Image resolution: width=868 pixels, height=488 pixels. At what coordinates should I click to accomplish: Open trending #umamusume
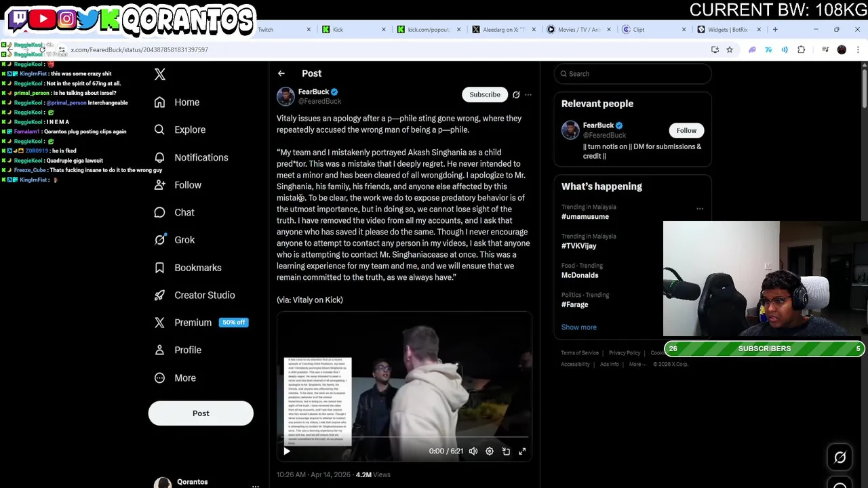585,217
